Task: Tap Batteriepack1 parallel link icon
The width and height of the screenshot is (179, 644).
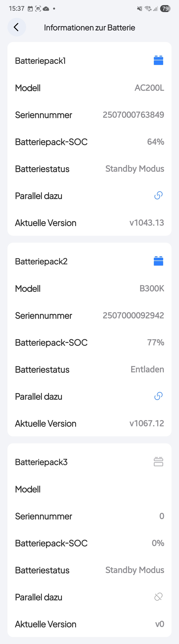Action: click(x=158, y=195)
